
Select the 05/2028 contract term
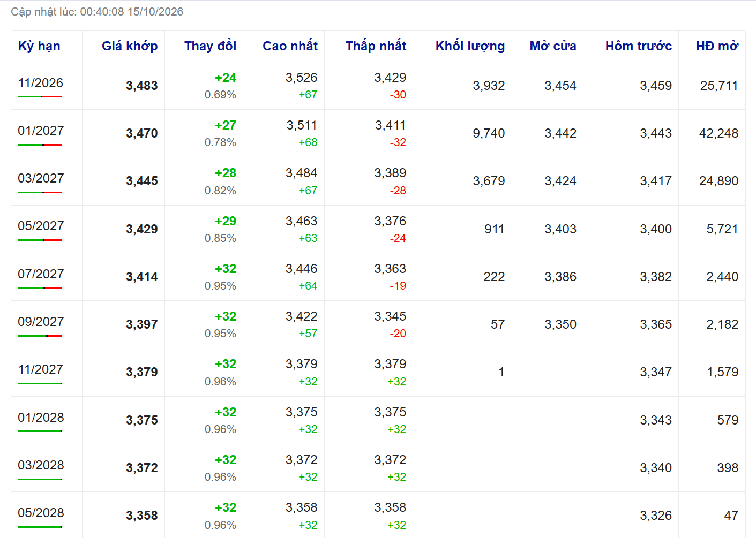41,513
